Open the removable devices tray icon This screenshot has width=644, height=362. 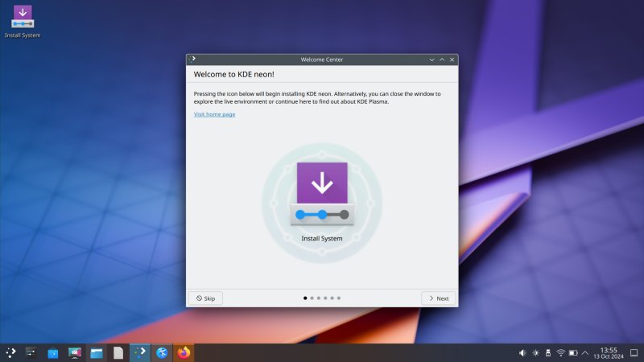tap(548, 353)
